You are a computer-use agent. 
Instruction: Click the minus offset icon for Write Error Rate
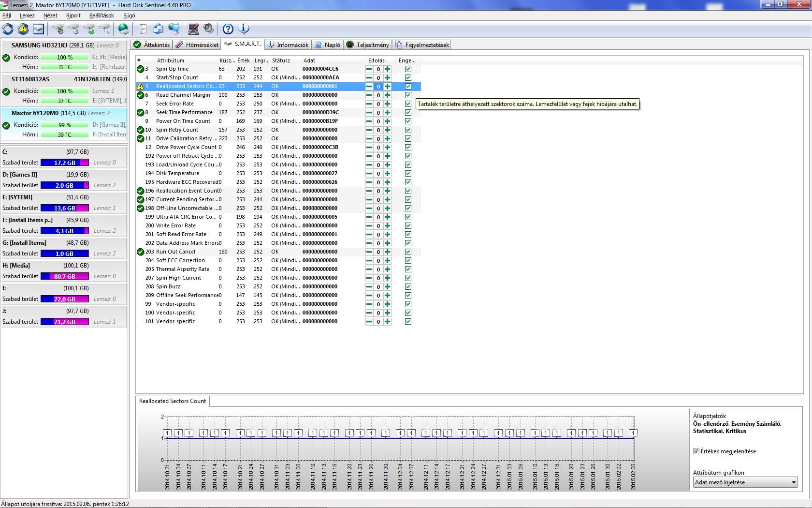tap(369, 226)
